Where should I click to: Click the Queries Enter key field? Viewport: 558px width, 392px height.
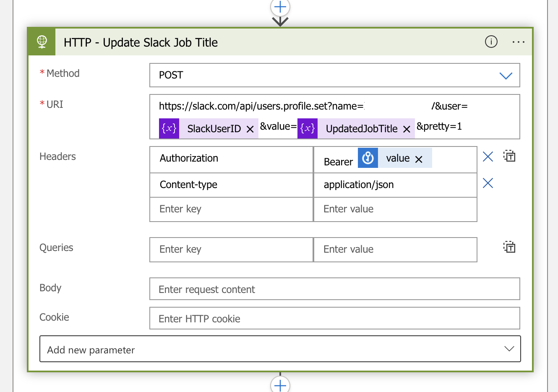coord(231,250)
